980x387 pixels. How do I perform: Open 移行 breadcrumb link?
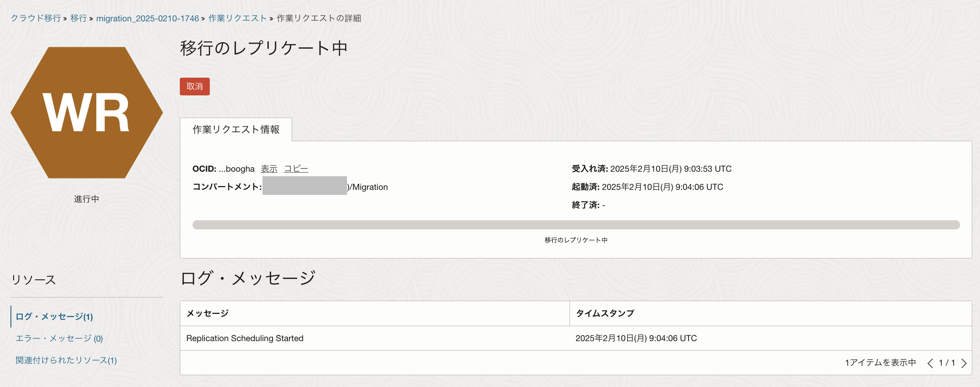pos(79,18)
